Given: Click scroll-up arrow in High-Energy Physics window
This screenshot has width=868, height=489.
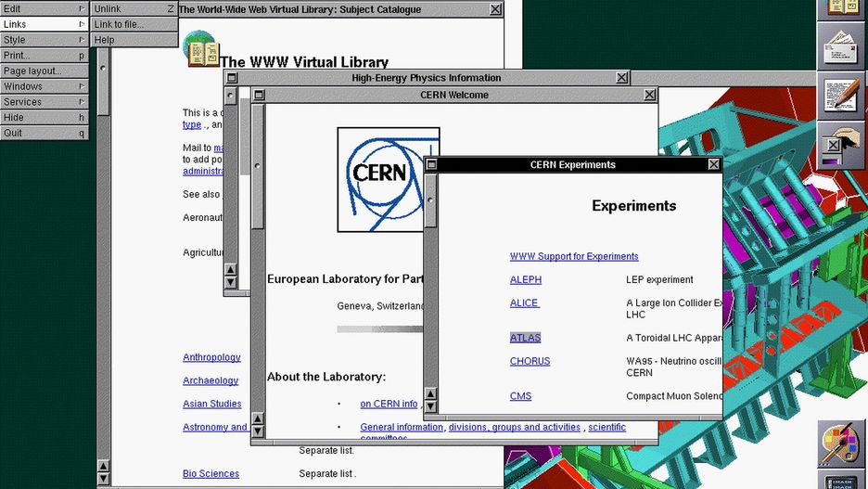Looking at the screenshot, I should 230,270.
